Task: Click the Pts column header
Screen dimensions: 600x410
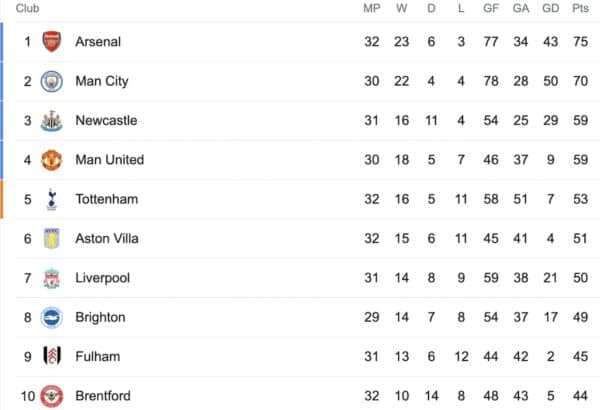Action: tap(580, 8)
